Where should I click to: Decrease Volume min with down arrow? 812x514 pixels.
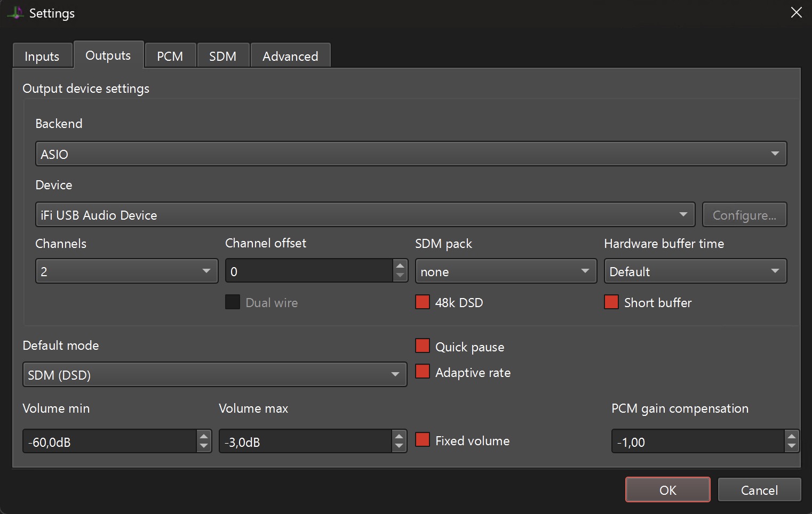[x=204, y=447]
